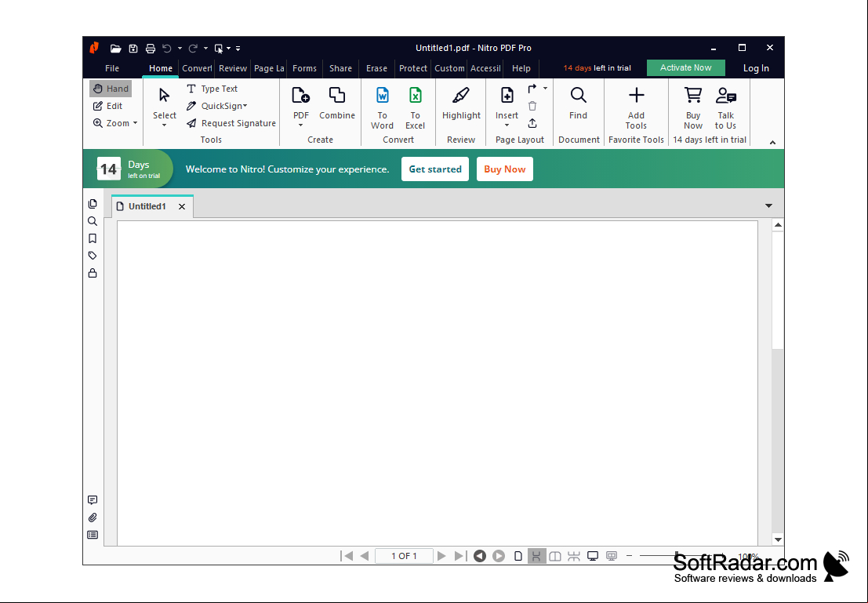This screenshot has width=868, height=603.
Task: Open the Zoom tool dropdown
Action: click(x=135, y=123)
